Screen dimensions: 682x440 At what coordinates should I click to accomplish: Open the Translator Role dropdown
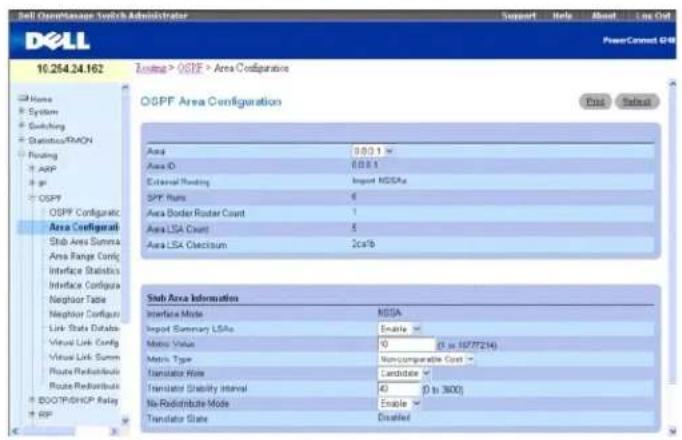coord(404,373)
